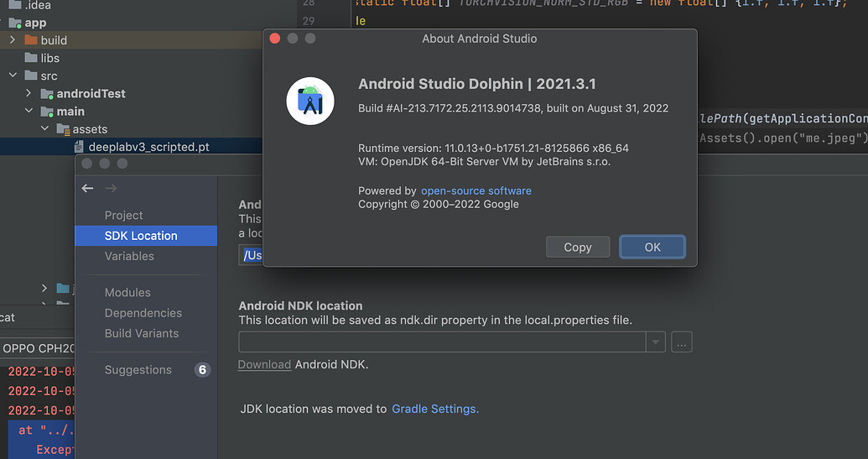868x459 pixels.
Task: Click the Suggestions count badge
Action: coord(201,370)
